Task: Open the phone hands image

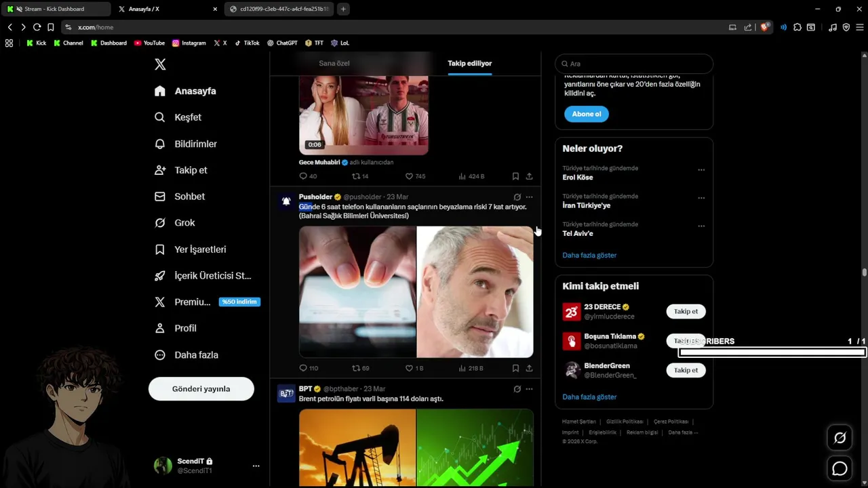Action: click(x=357, y=291)
